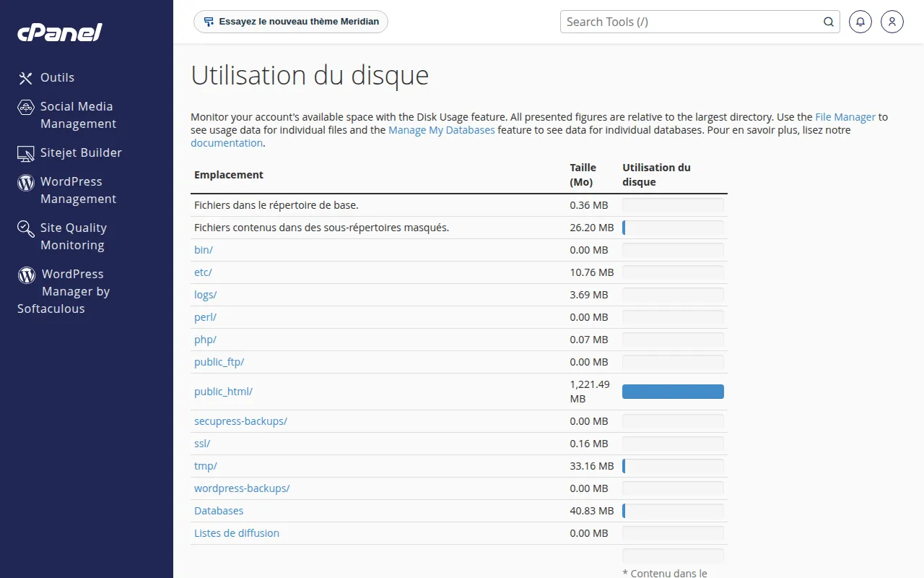Open Social Media Management in sidebar
This screenshot has width=924, height=578.
(x=78, y=115)
